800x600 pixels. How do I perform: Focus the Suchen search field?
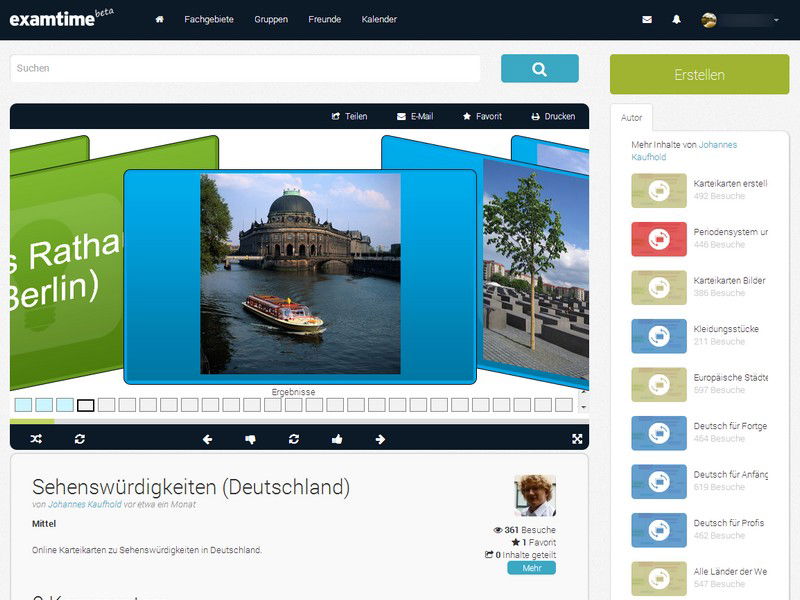coord(245,68)
